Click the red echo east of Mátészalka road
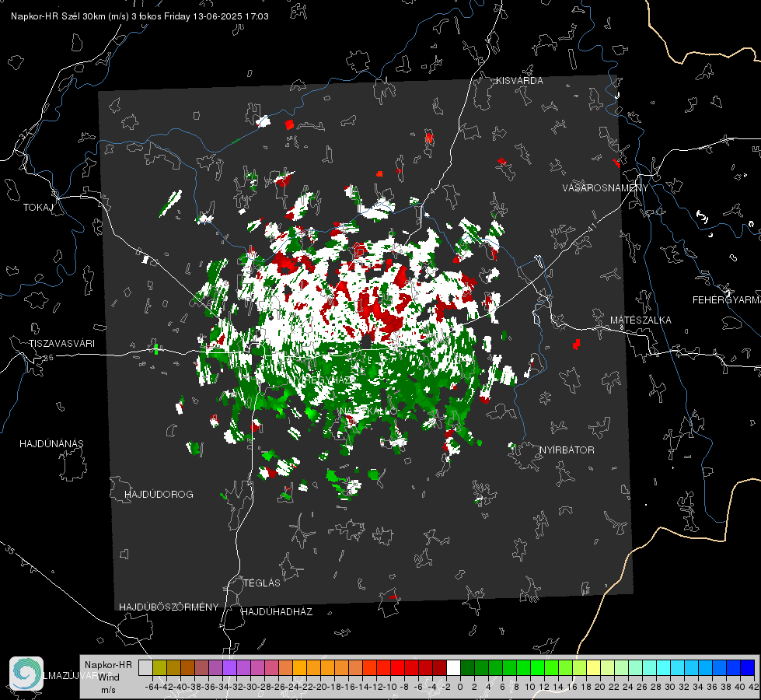The width and height of the screenshot is (761, 700). (x=576, y=345)
